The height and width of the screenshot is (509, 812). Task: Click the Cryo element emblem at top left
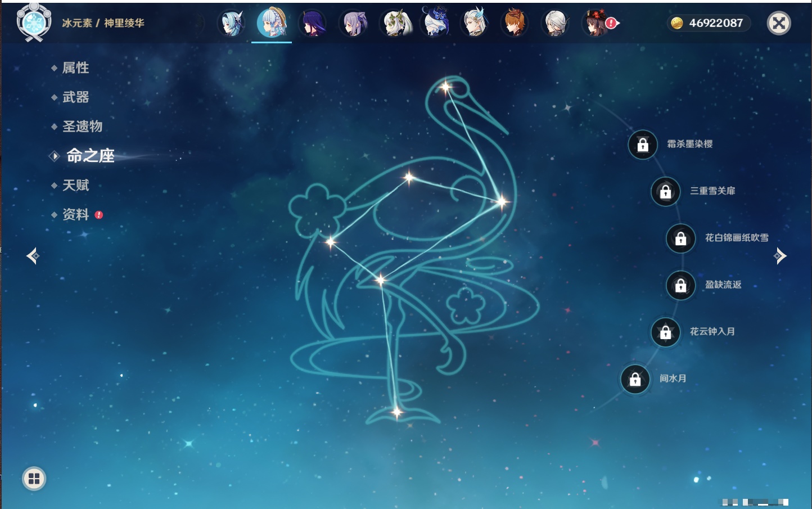34,22
